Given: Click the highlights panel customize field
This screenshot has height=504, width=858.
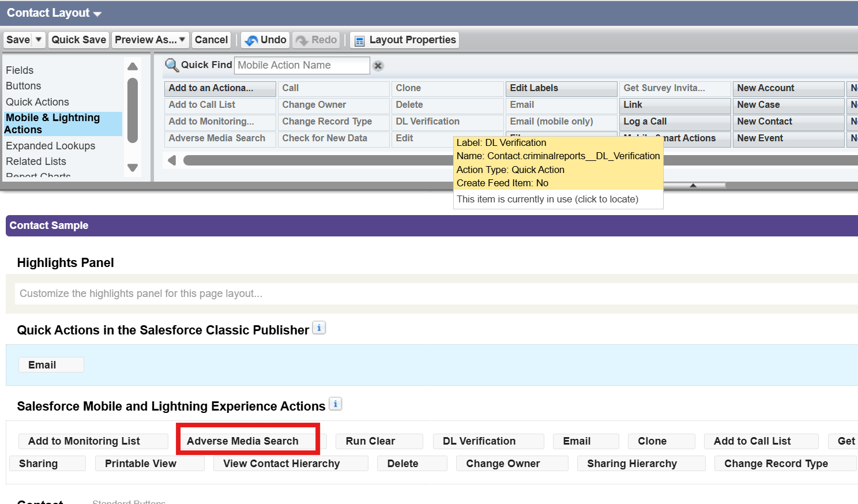Looking at the screenshot, I should tap(436, 294).
